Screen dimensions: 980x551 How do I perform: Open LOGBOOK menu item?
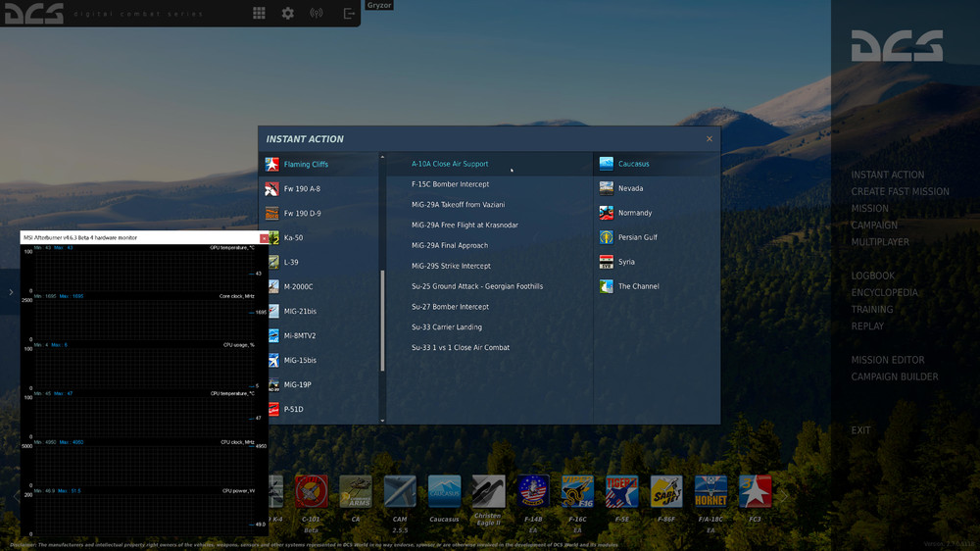pos(872,275)
